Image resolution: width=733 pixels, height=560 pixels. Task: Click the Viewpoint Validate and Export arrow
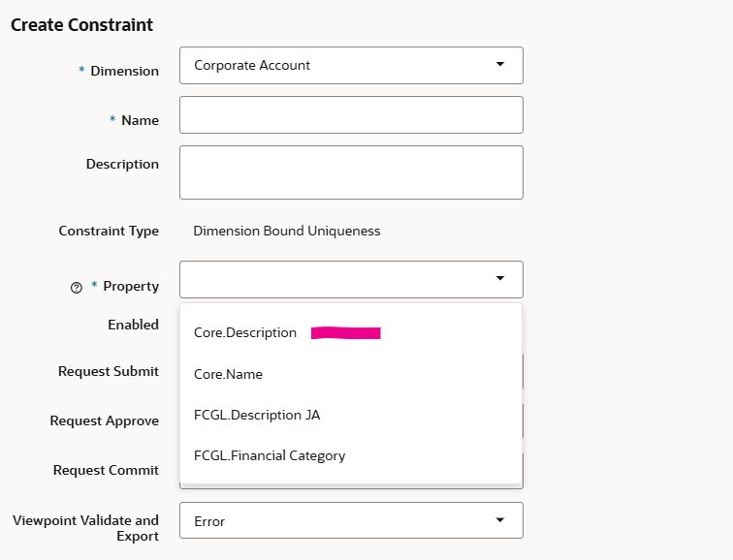[x=499, y=520]
